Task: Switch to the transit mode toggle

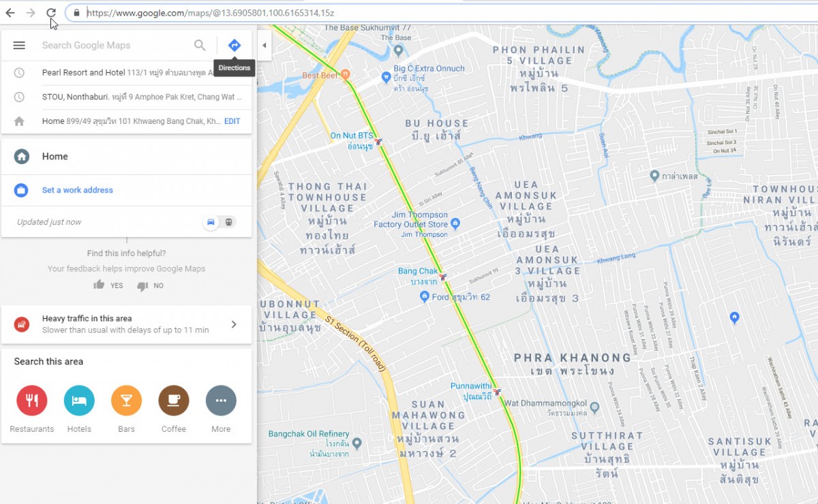Action: click(229, 222)
